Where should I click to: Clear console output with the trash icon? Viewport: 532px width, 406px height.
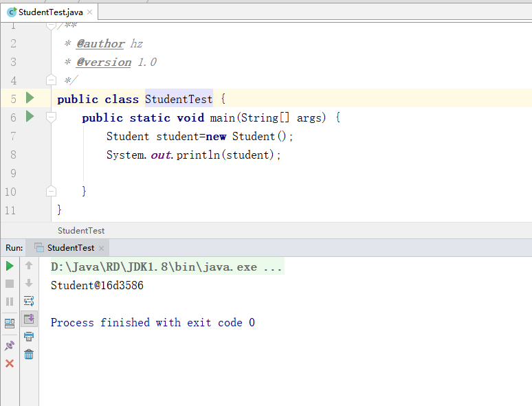[x=29, y=354]
